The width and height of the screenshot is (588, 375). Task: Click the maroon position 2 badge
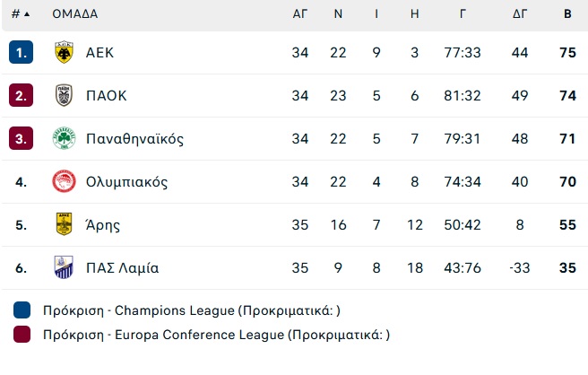[x=21, y=95]
